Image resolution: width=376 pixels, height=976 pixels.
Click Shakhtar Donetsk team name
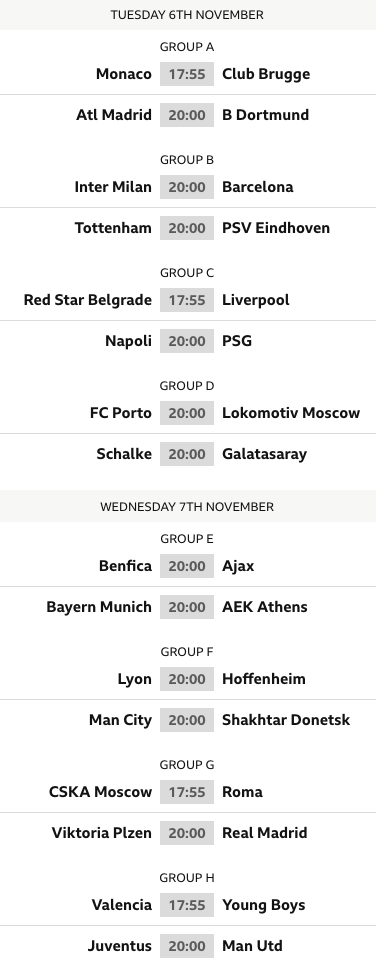point(286,720)
